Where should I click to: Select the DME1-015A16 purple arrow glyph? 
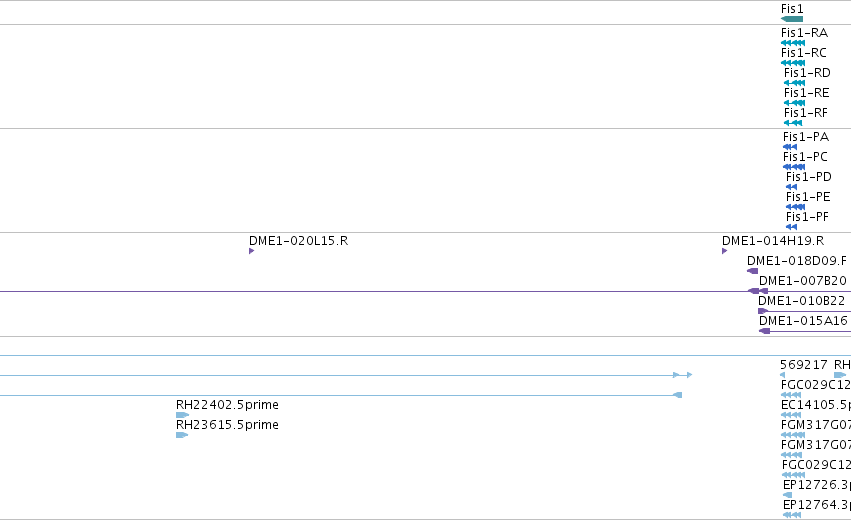click(765, 331)
